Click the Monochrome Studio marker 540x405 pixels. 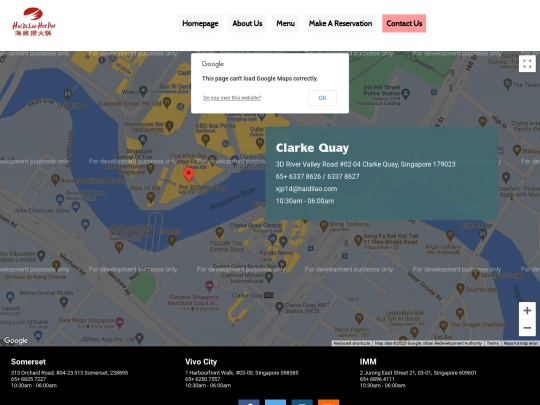[x=64, y=302]
